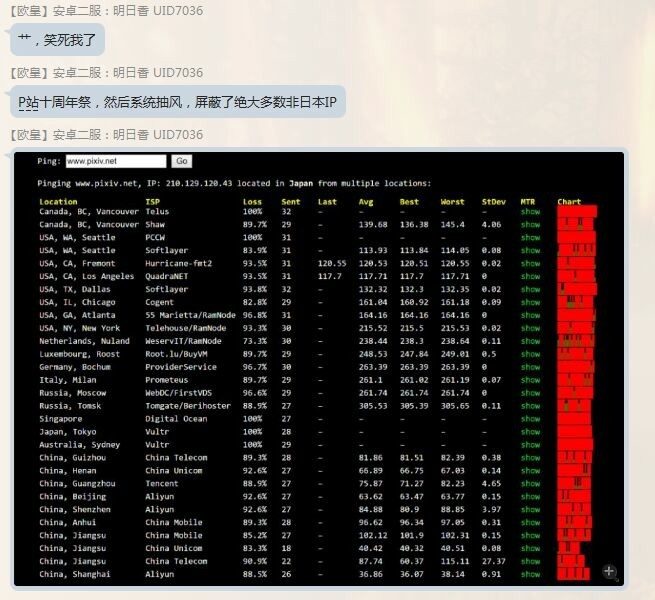Click the 'Root.lu/BuyVM' ISP cell

[x=176, y=354]
